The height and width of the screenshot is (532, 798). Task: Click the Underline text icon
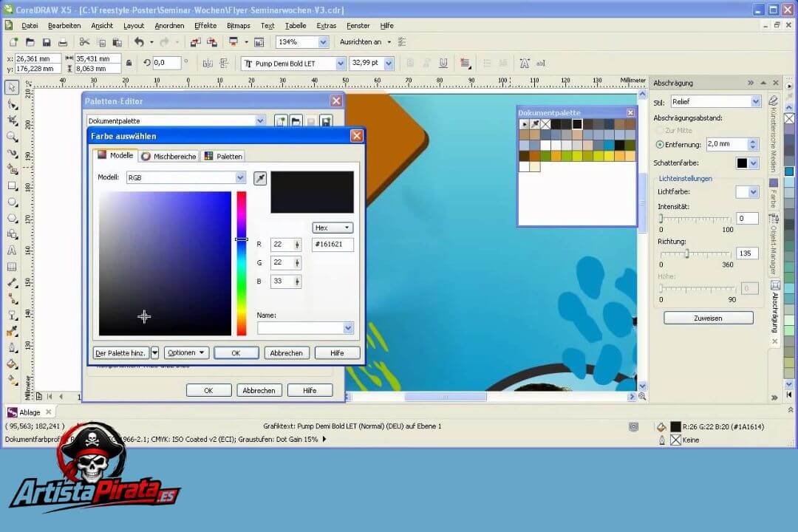[x=443, y=63]
